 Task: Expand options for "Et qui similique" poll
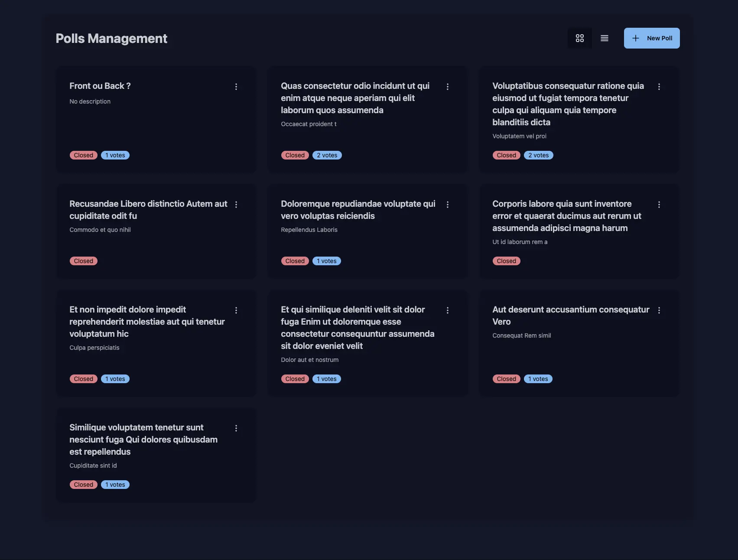click(448, 310)
